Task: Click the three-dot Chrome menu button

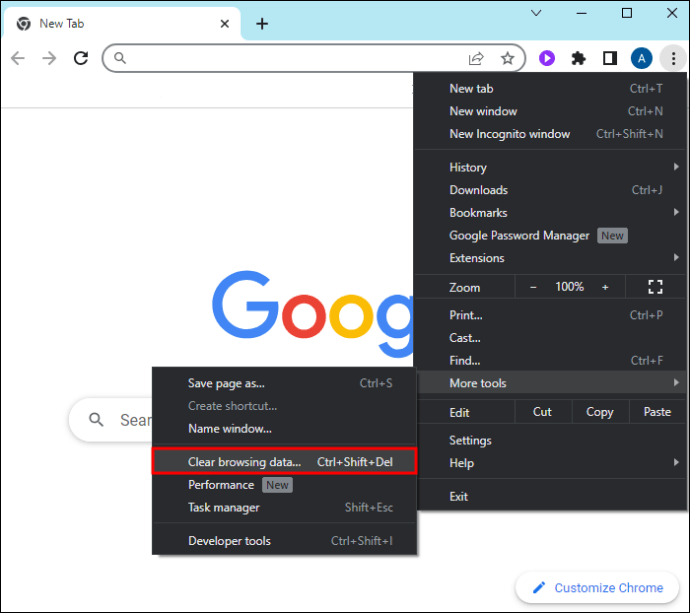Action: 673,58
